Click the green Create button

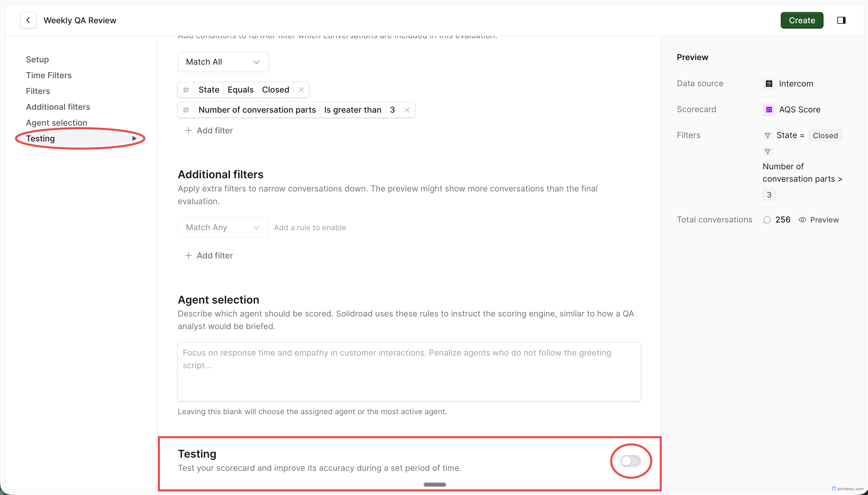(x=802, y=20)
